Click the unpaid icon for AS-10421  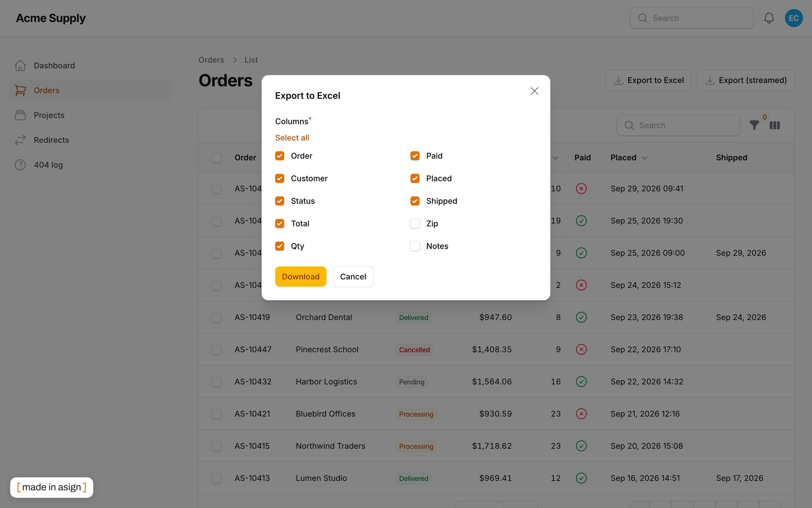tap(581, 414)
